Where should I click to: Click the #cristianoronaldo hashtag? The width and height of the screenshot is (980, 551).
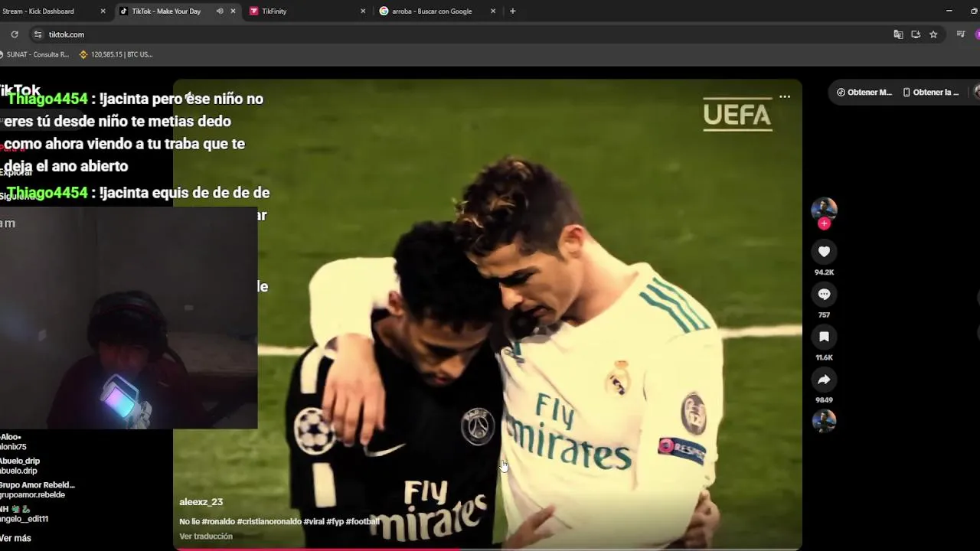[269, 521]
